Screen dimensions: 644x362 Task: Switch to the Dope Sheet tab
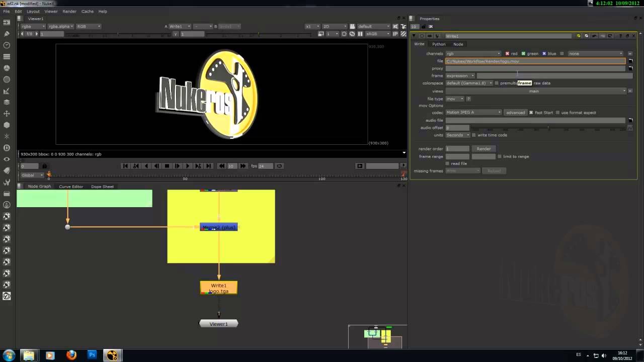click(102, 187)
